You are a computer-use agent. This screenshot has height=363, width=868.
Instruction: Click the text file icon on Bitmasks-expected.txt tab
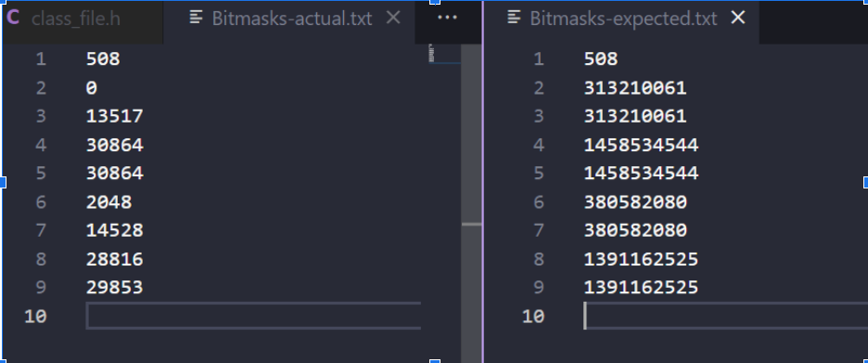point(514,18)
